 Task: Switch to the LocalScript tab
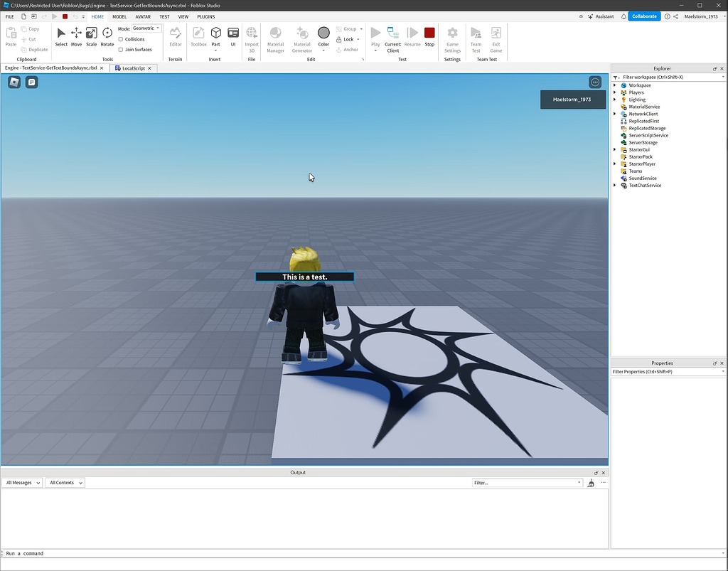[133, 68]
